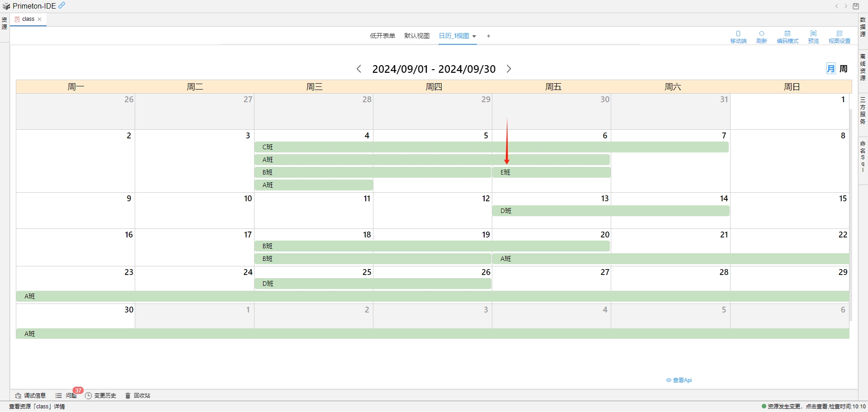This screenshot has width=868, height=412.
Task: Expand the 日历_1视图 dropdown arrow
Action: [x=474, y=36]
